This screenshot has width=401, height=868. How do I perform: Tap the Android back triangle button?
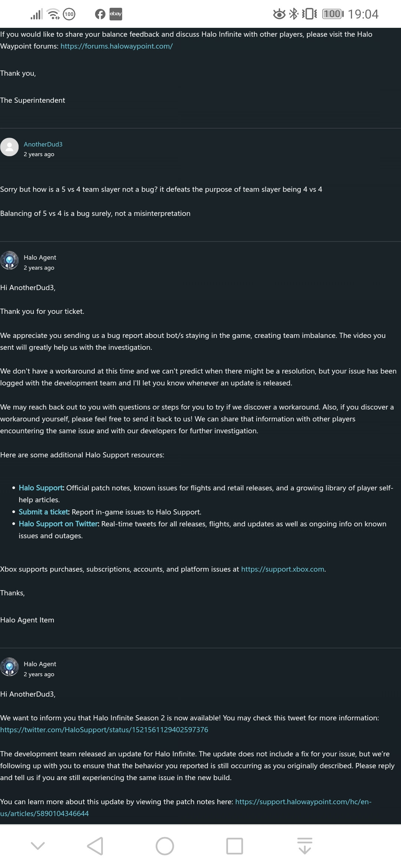[95, 846]
